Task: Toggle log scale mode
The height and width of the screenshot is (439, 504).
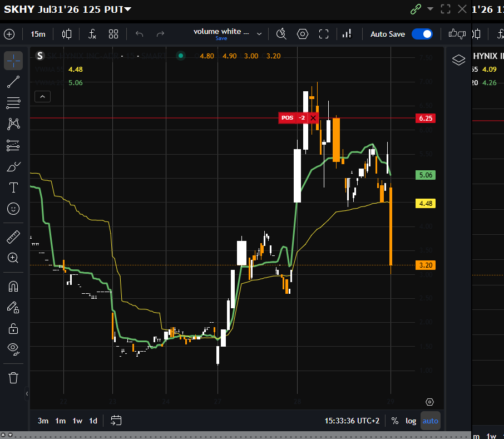Action: point(411,421)
